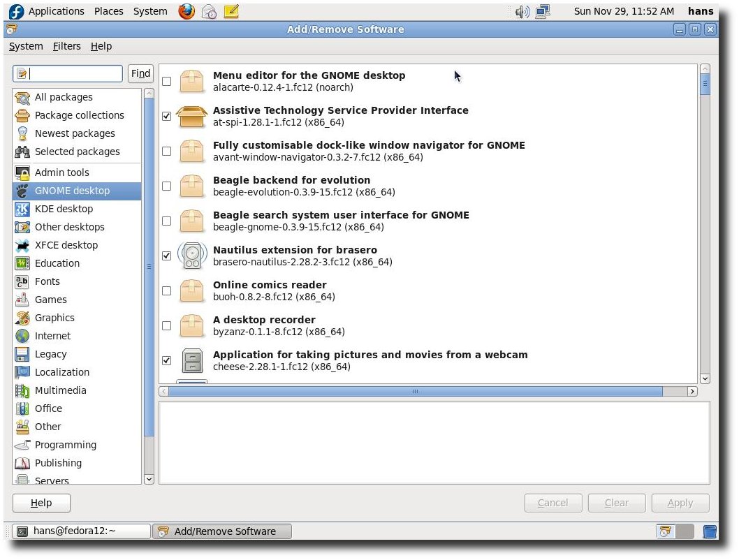
Task: Open the Fonts category icon
Action: [22, 281]
